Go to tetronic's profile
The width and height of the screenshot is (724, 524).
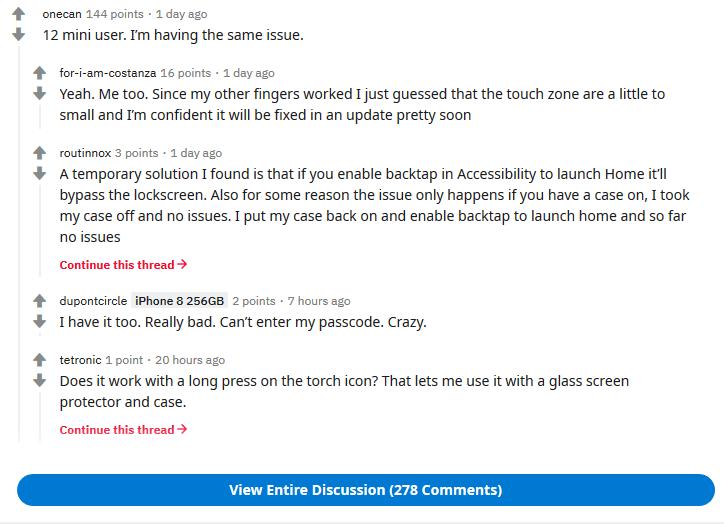(80, 360)
